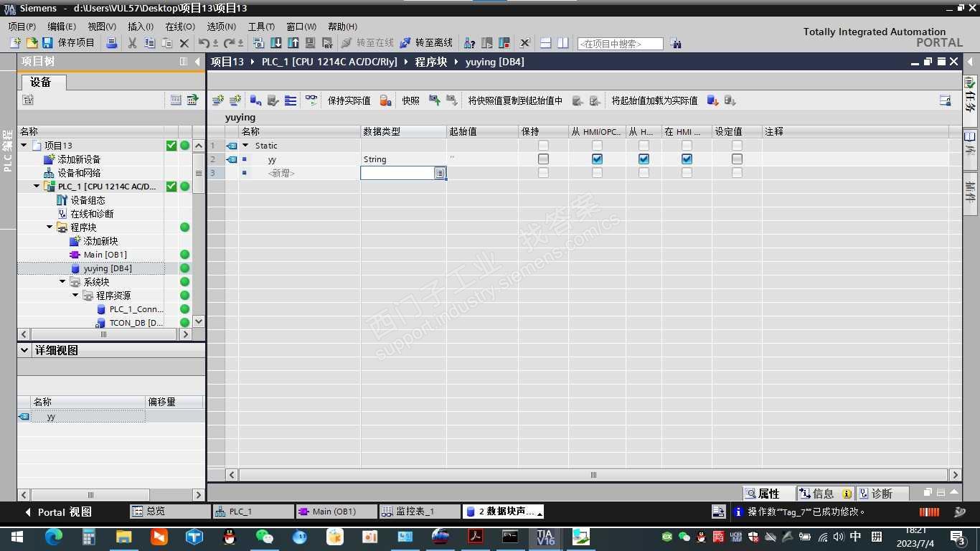The height and width of the screenshot is (551, 980).
Task: Click the 保持实际值 button
Action: click(x=349, y=100)
